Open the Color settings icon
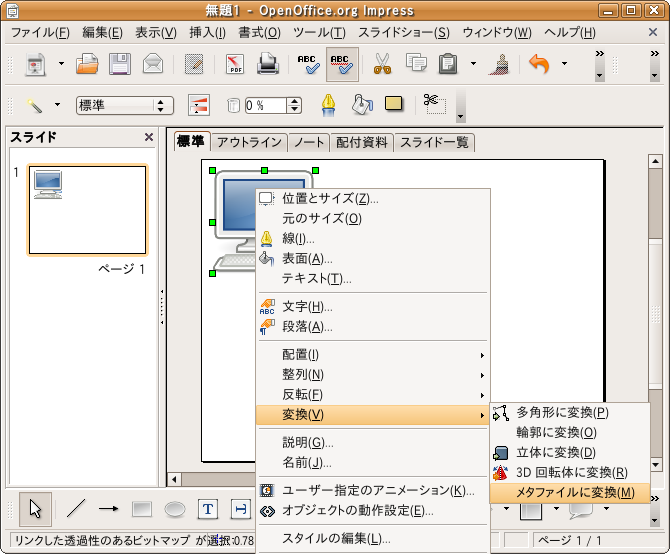This screenshot has height=554, width=670. pyautogui.click(x=199, y=106)
